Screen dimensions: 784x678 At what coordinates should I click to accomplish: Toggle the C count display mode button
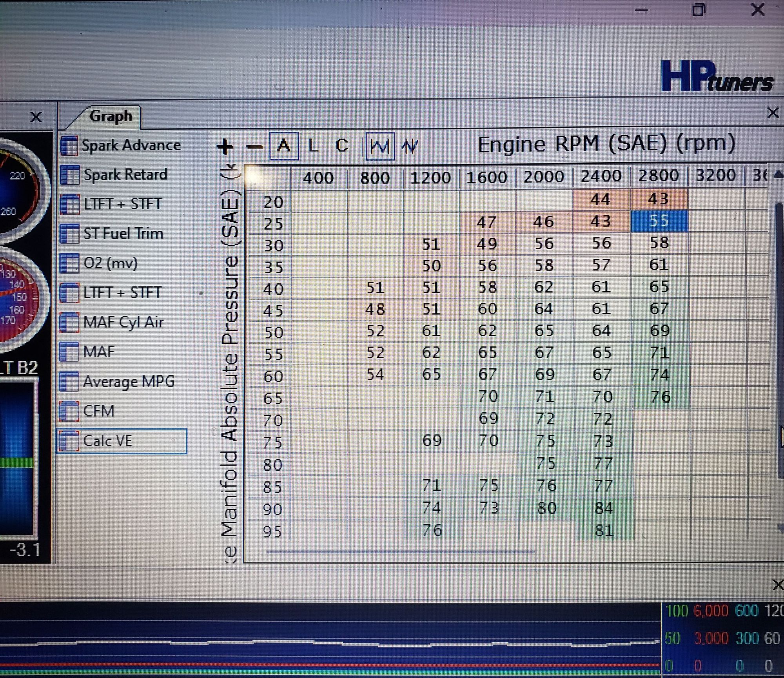click(342, 146)
